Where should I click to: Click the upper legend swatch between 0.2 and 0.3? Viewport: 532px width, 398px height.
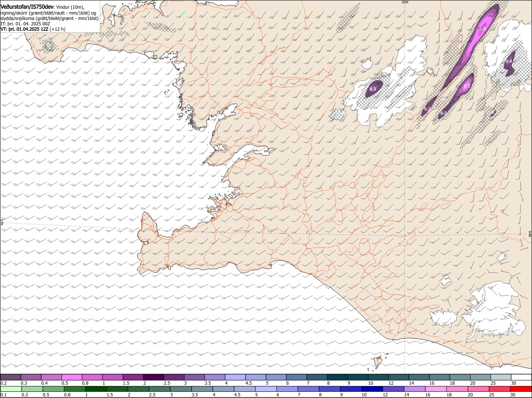11,377
